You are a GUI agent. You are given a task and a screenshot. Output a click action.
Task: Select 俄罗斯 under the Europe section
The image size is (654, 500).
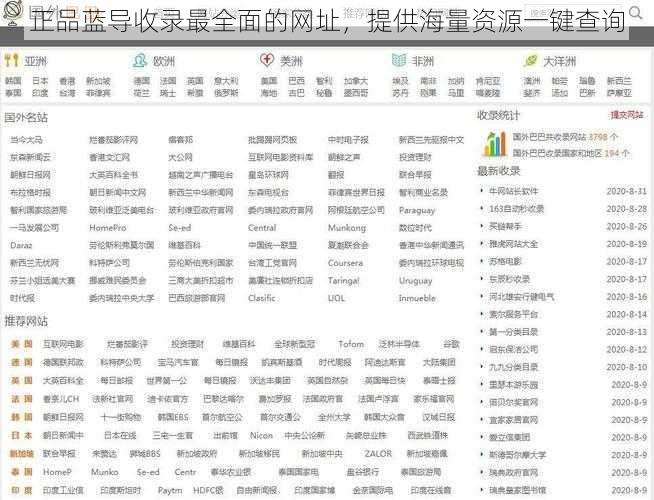[226, 93]
